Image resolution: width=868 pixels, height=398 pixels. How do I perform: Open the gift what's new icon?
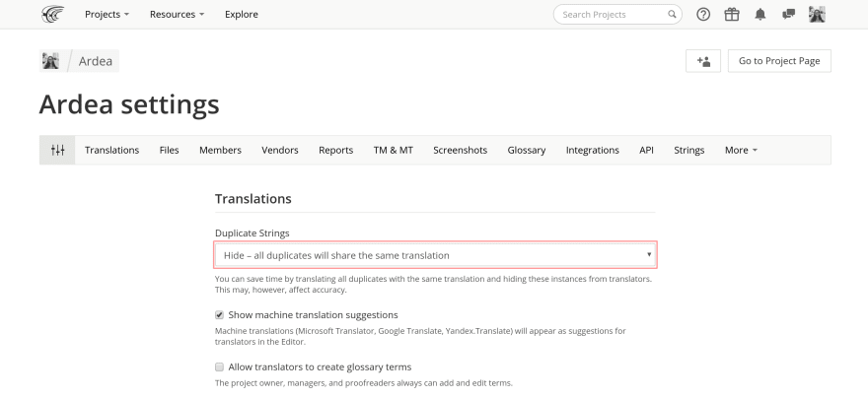[732, 15]
